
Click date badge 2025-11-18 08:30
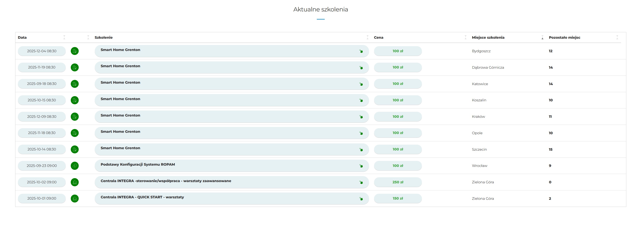(42, 133)
